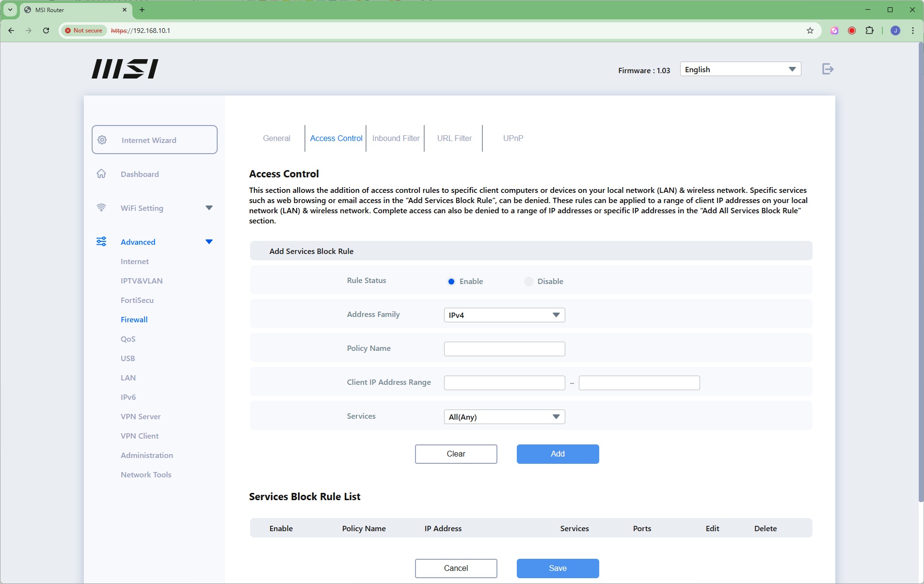Open the tab search dropdown arrow
This screenshot has height=584, width=924.
pyautogui.click(x=10, y=10)
